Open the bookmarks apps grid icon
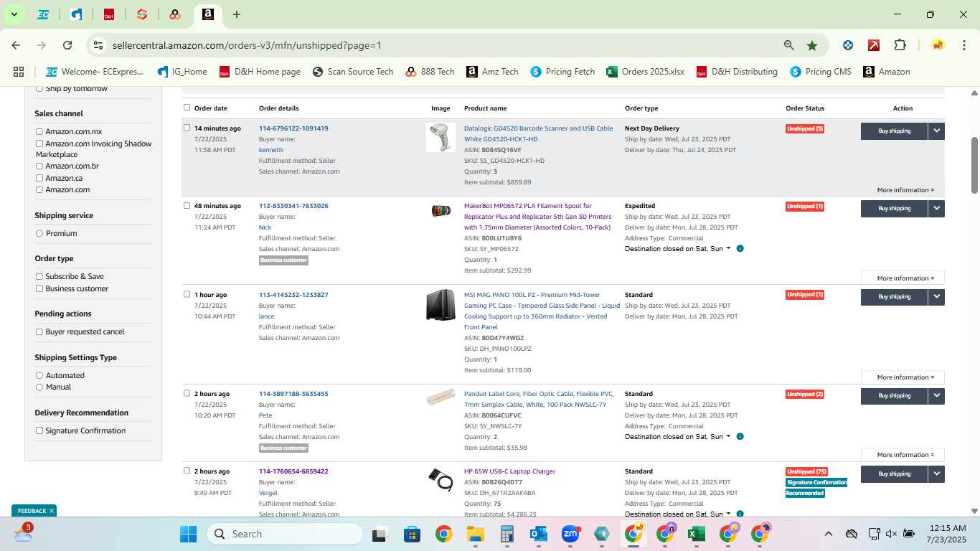Image resolution: width=980 pixels, height=551 pixels. [19, 72]
